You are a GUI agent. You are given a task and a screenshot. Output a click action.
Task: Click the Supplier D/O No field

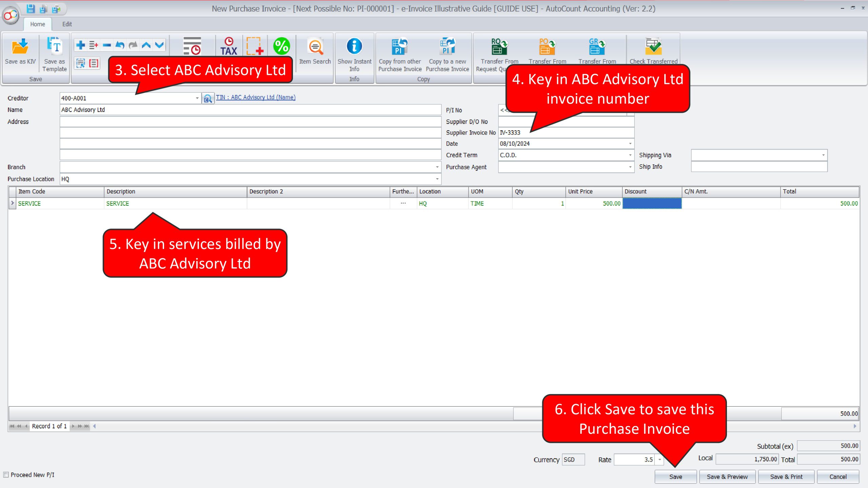point(566,122)
